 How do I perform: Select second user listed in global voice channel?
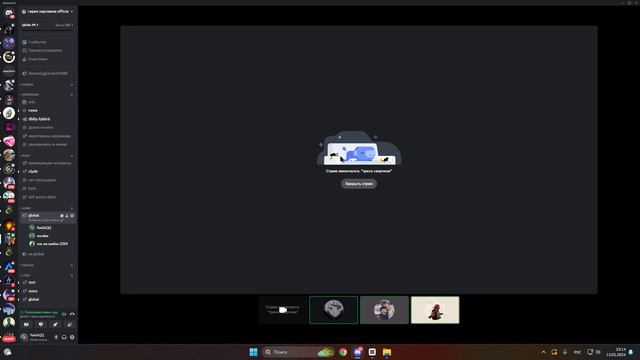click(51, 236)
